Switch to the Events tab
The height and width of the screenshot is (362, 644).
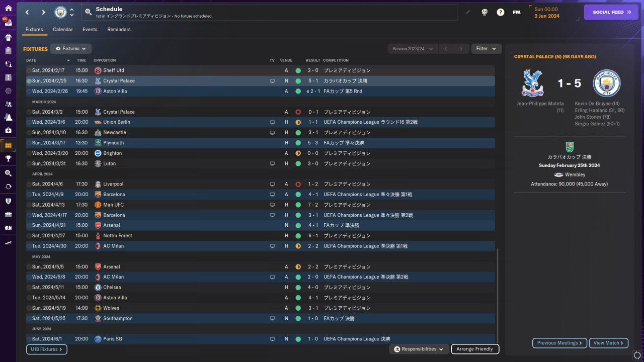90,30
